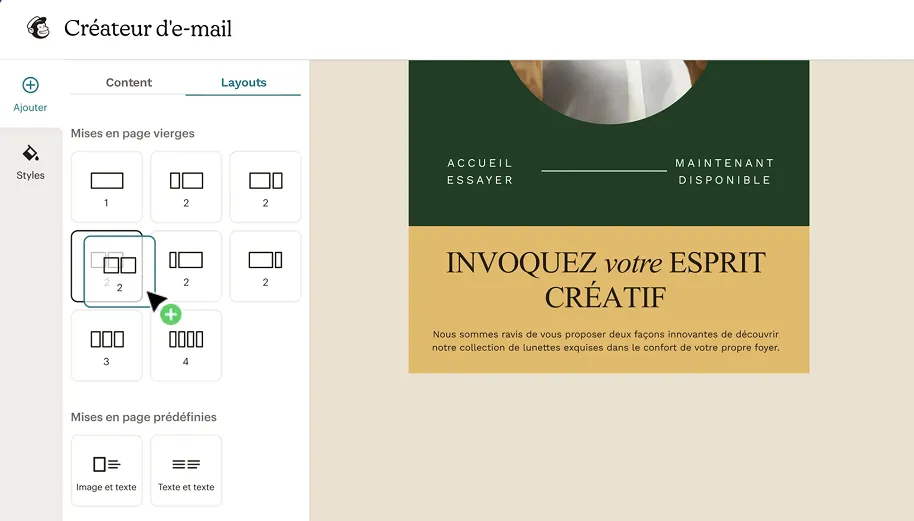Select the 'Nous sommes ravis' paragraph
Viewport: 914px width, 521px height.
(606, 341)
